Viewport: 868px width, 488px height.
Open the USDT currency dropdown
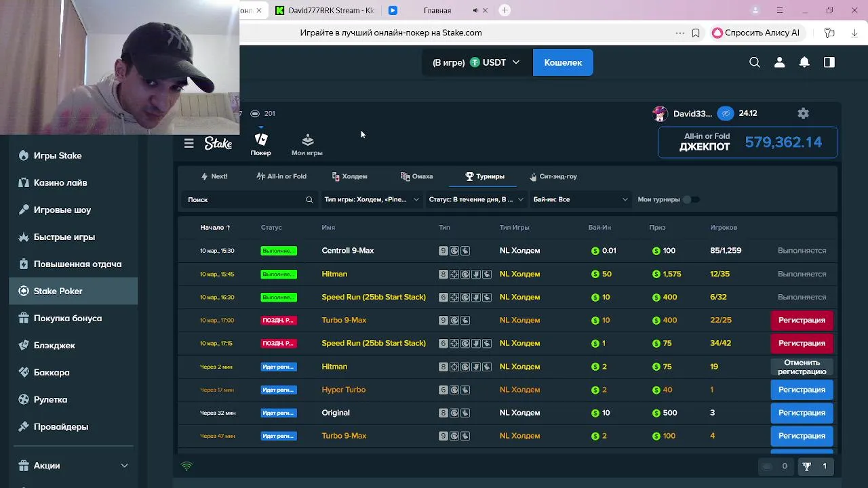tap(476, 62)
